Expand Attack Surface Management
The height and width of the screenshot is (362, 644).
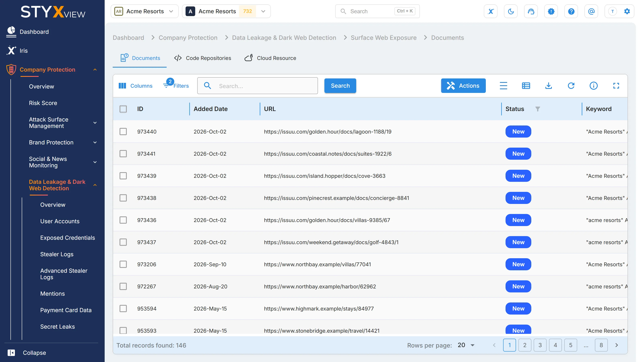95,123
